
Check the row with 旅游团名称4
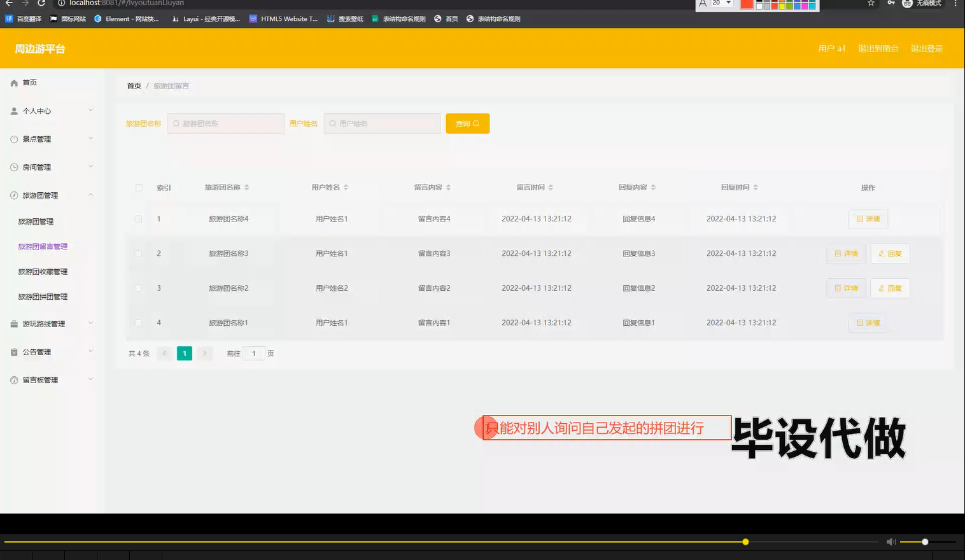coord(138,219)
